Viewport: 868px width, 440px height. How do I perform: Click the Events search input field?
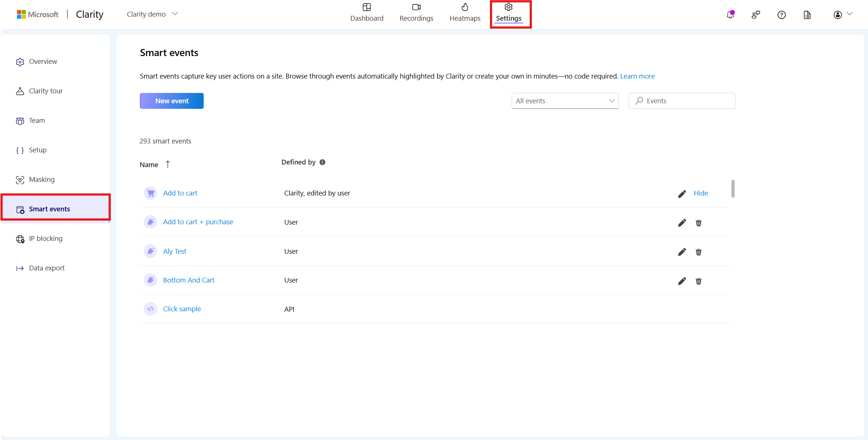click(x=682, y=100)
